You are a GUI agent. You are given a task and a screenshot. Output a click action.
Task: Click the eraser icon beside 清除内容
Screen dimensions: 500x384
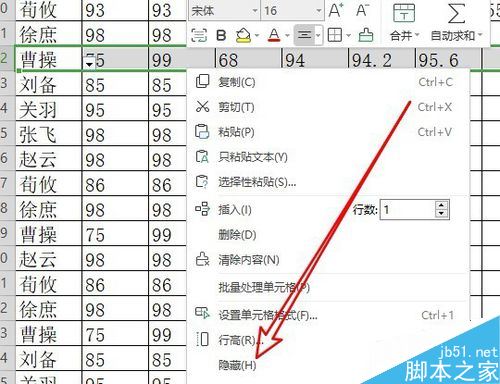coord(202,259)
